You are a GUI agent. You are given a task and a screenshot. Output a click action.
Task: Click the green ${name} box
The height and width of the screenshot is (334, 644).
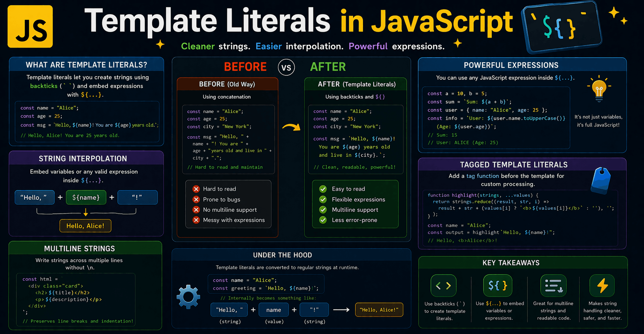86,198
